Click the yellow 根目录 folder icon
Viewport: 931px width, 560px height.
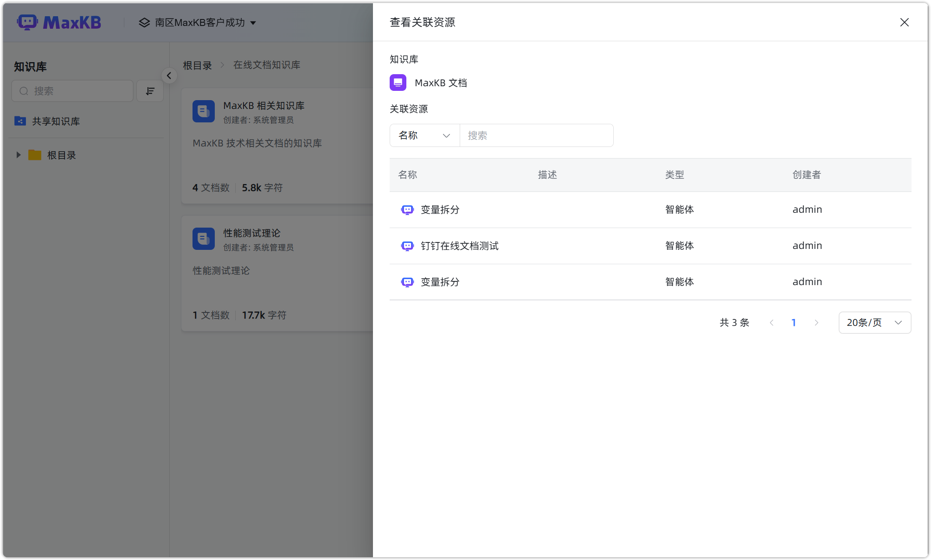[x=34, y=155]
